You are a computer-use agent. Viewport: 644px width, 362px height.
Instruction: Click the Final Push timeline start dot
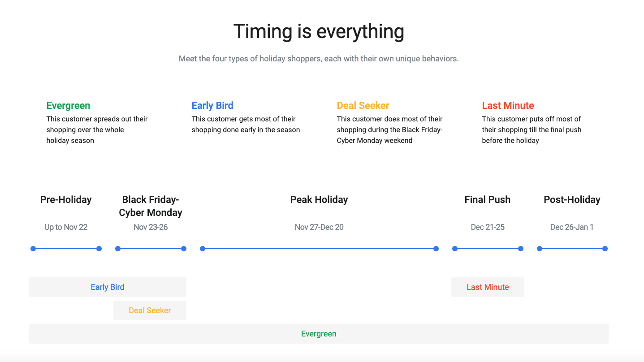coord(455,249)
